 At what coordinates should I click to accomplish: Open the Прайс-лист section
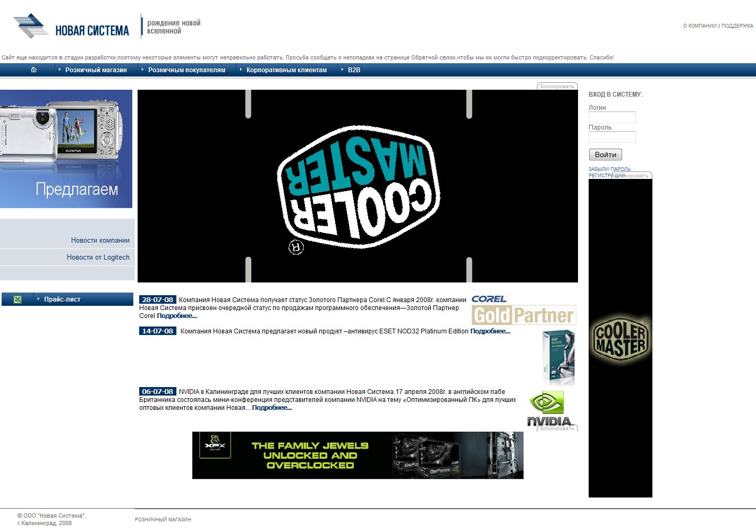62,299
